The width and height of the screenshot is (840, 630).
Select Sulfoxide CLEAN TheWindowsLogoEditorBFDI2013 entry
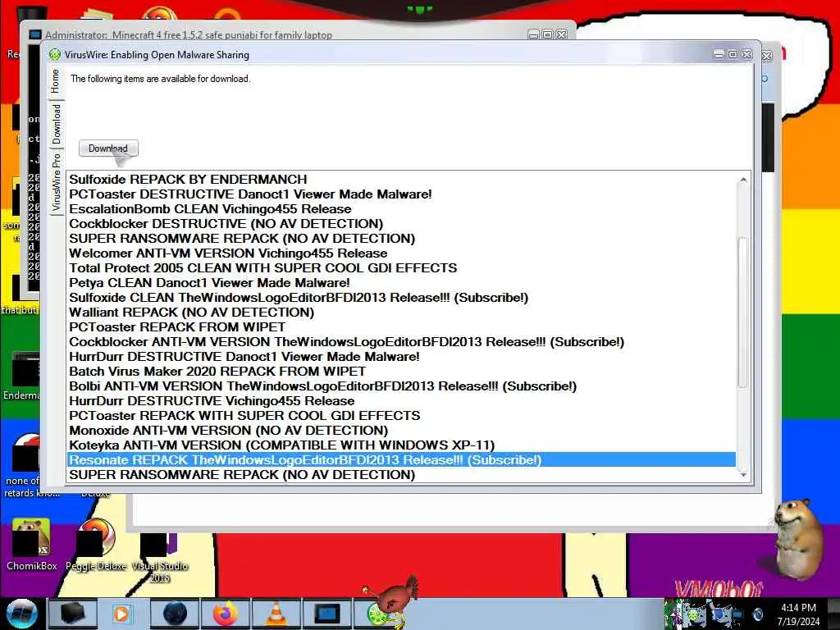click(402, 298)
